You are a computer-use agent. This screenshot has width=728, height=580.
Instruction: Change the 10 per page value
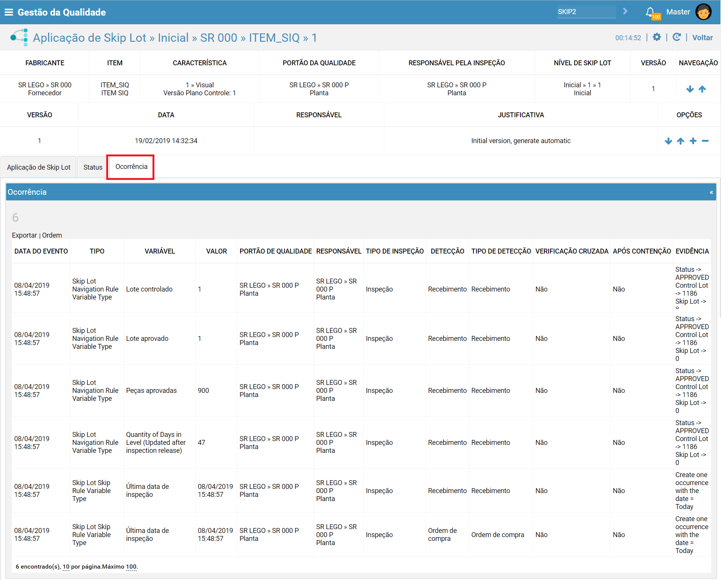pyautogui.click(x=66, y=567)
